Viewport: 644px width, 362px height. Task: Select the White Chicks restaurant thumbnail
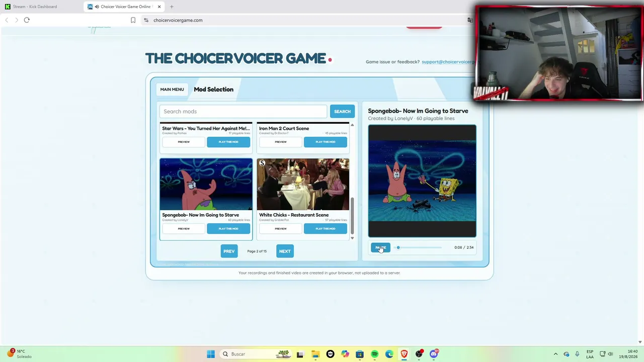[x=303, y=185]
